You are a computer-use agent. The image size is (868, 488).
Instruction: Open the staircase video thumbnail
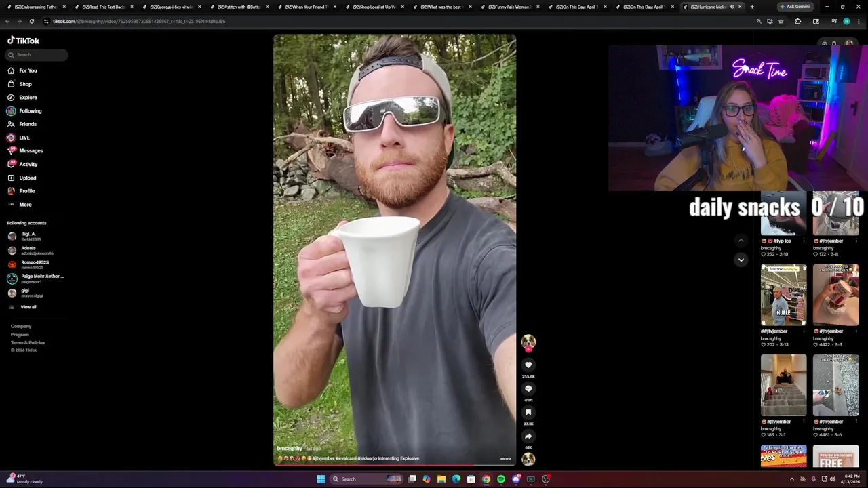point(783,385)
